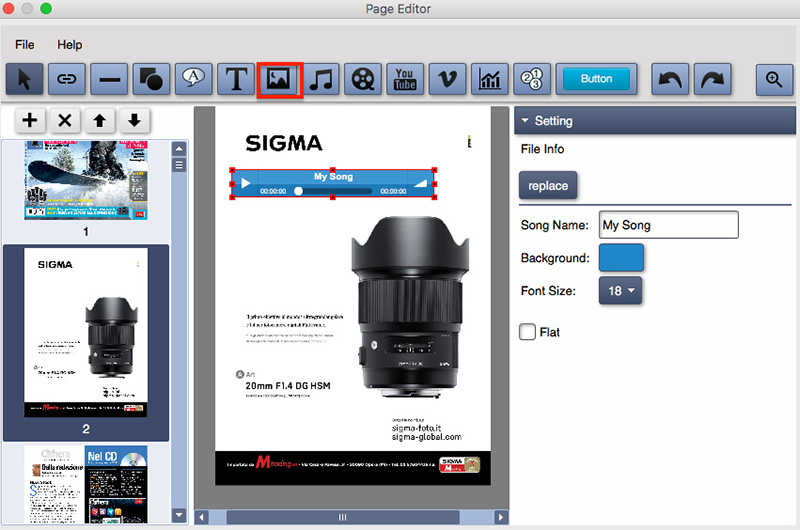This screenshot has height=530, width=800.
Task: Click the zoom magnifier icon
Action: tap(774, 79)
